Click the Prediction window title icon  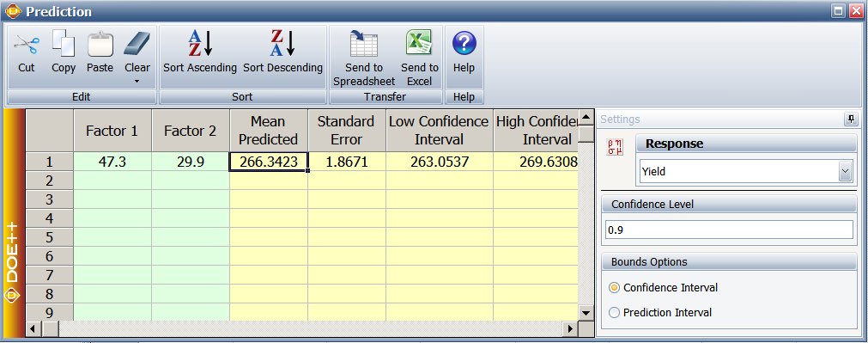click(12, 11)
